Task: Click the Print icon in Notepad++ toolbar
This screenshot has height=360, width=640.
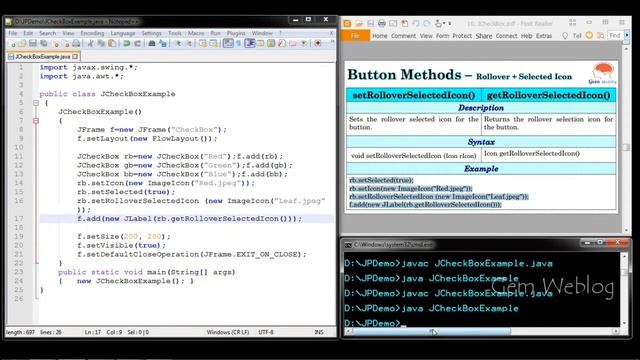Action: [x=76, y=43]
